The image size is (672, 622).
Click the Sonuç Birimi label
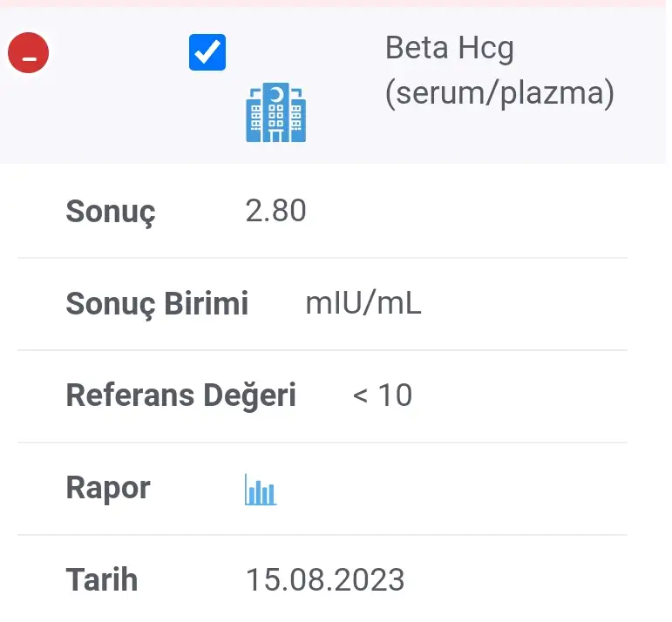coord(157,304)
